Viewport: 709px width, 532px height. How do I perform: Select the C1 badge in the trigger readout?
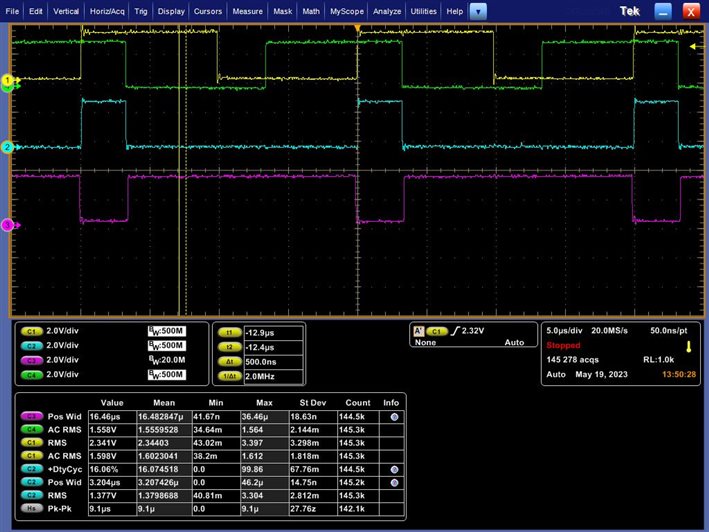pos(437,330)
